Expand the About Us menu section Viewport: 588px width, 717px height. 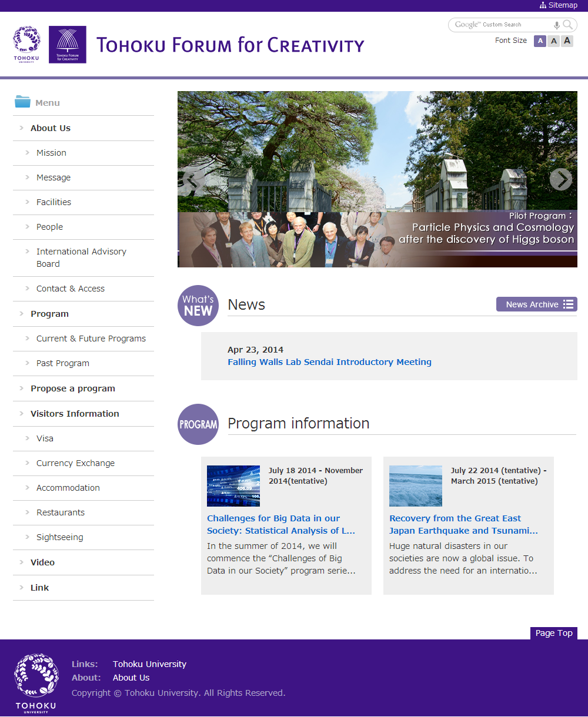[51, 128]
